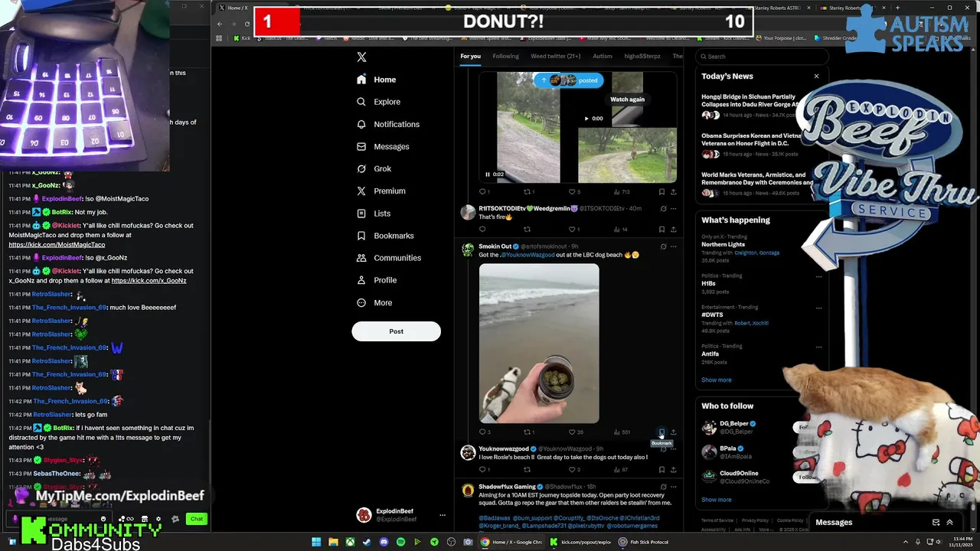Reply to the video post with 713 views
The image size is (980, 551).
click(x=484, y=191)
